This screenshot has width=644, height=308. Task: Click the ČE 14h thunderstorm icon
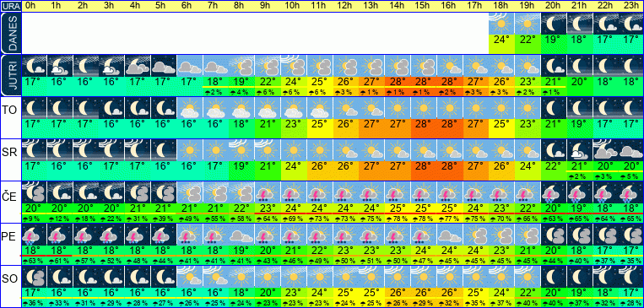398,192
